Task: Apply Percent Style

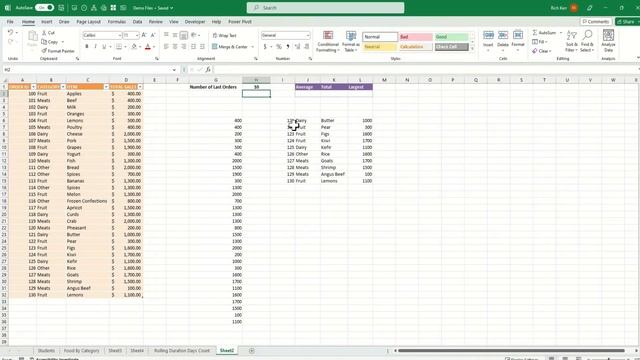Action: pos(279,47)
